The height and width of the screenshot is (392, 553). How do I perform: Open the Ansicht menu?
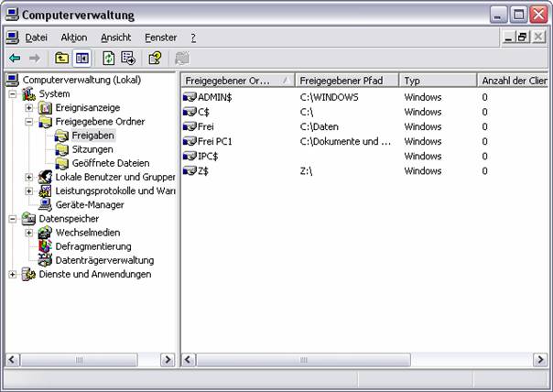point(115,38)
